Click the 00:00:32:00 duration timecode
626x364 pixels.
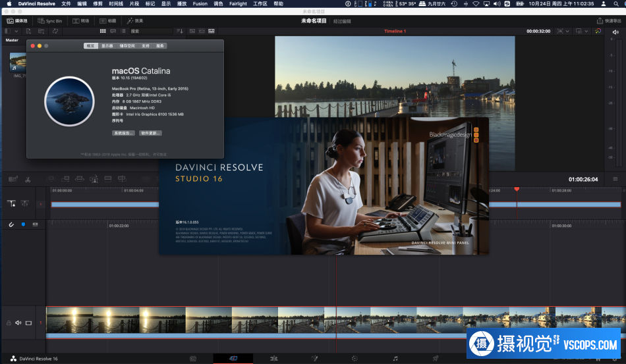538,31
